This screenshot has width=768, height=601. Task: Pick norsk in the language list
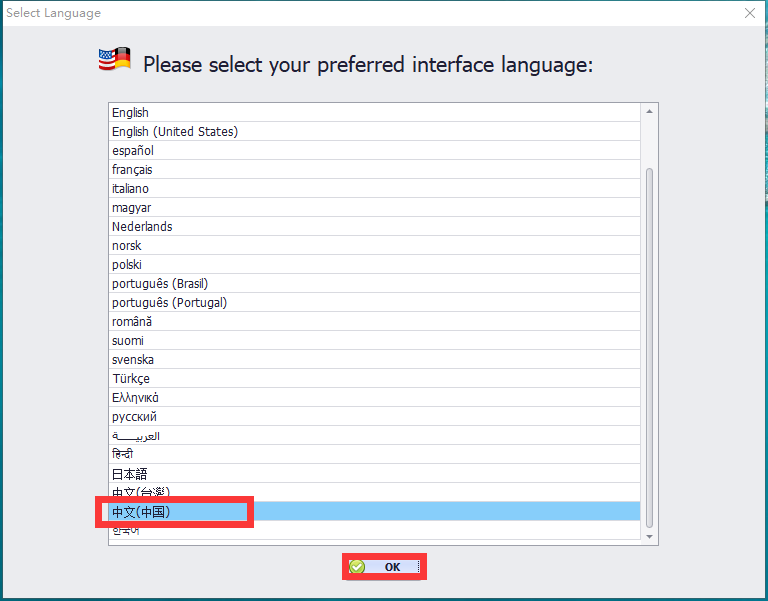click(374, 245)
